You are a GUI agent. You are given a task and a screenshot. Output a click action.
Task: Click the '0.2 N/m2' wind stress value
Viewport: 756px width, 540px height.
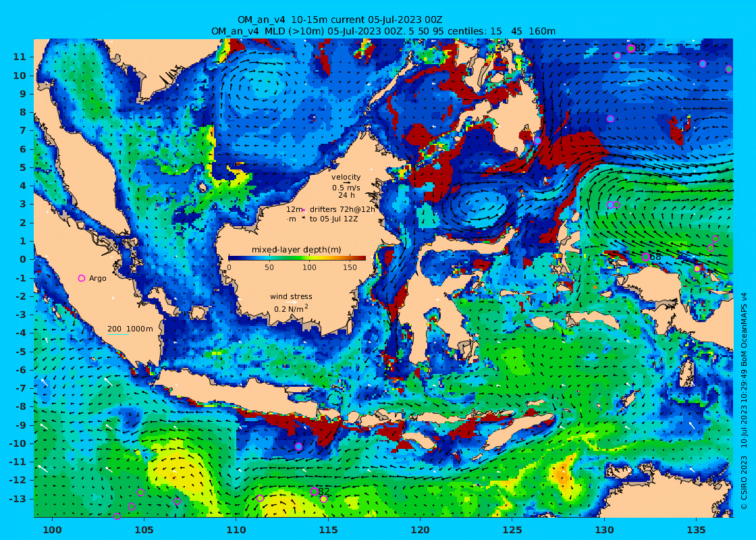[291, 308]
